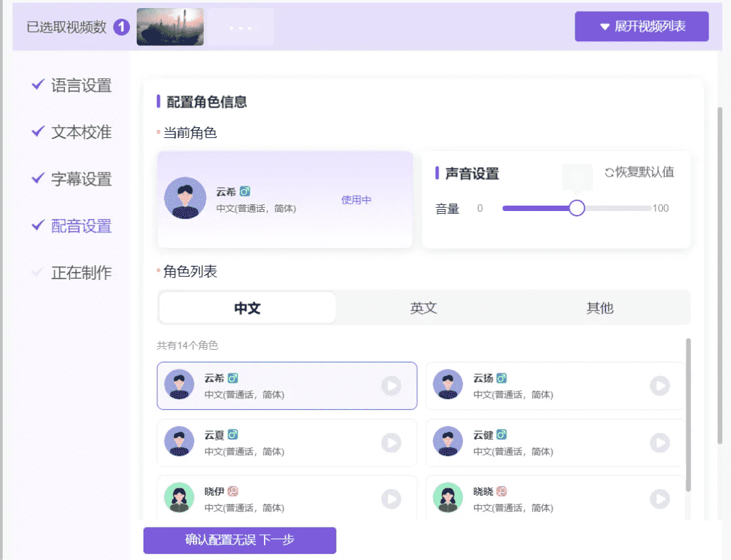Click 声音设置 heading
Screen dimensions: 731x560
[x=472, y=173]
